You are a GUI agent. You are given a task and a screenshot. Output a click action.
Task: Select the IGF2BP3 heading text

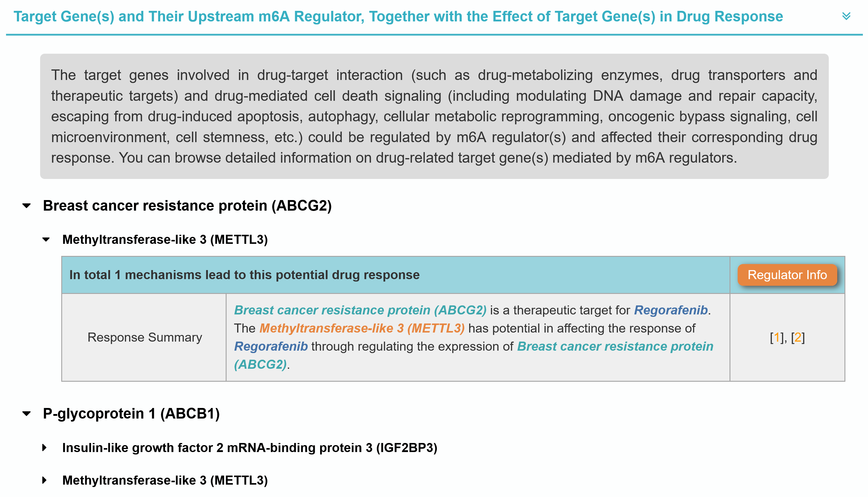(250, 448)
